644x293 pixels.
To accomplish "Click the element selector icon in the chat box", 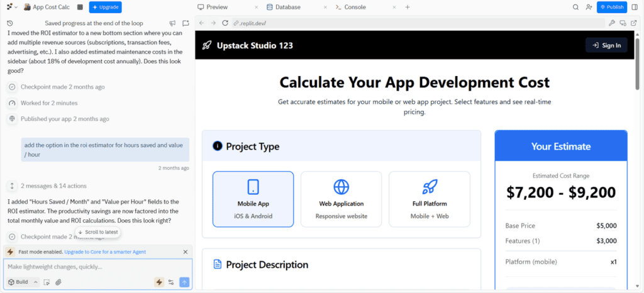I will pos(47,282).
